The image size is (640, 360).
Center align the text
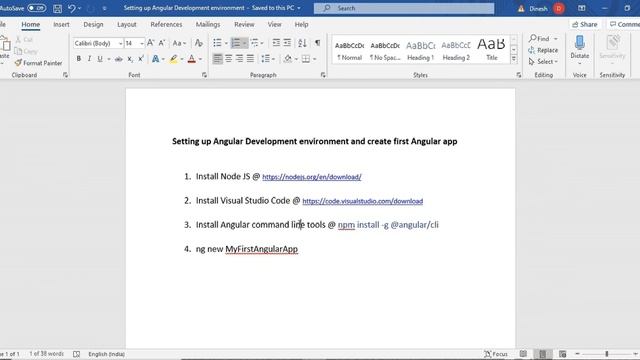pyautogui.click(x=229, y=59)
